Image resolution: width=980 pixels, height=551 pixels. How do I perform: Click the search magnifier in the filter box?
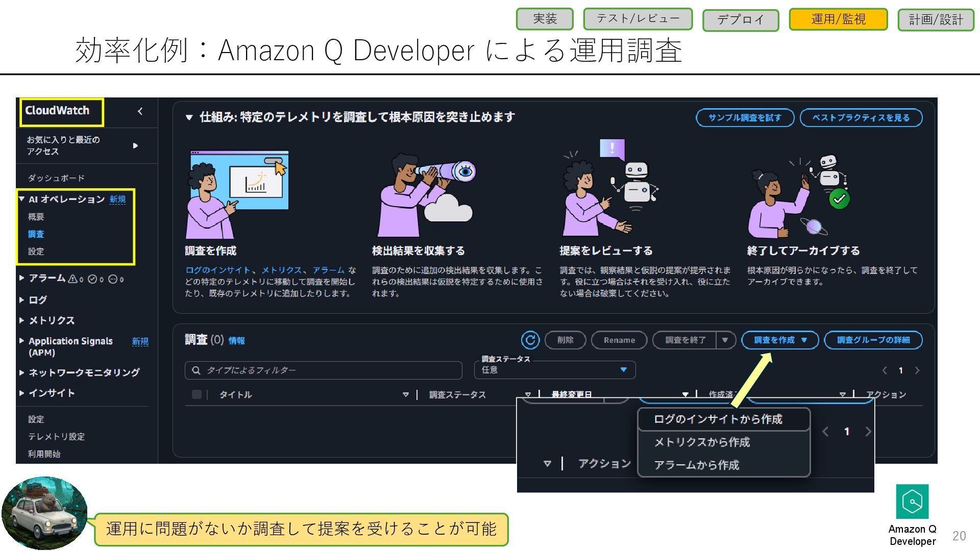196,370
